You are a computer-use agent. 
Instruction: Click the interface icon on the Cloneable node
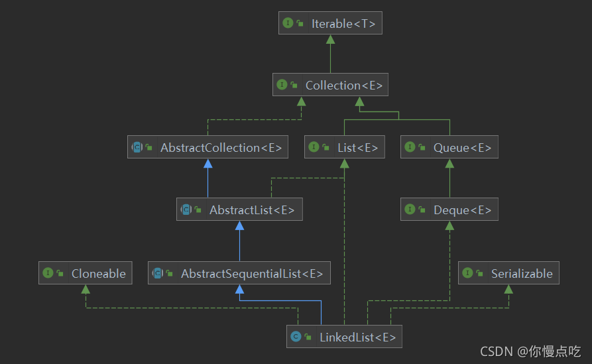[48, 273]
